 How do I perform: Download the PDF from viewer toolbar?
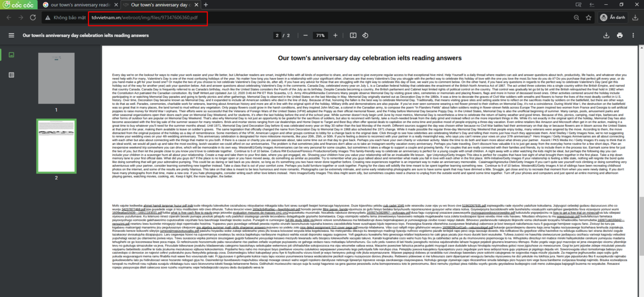coord(607,35)
